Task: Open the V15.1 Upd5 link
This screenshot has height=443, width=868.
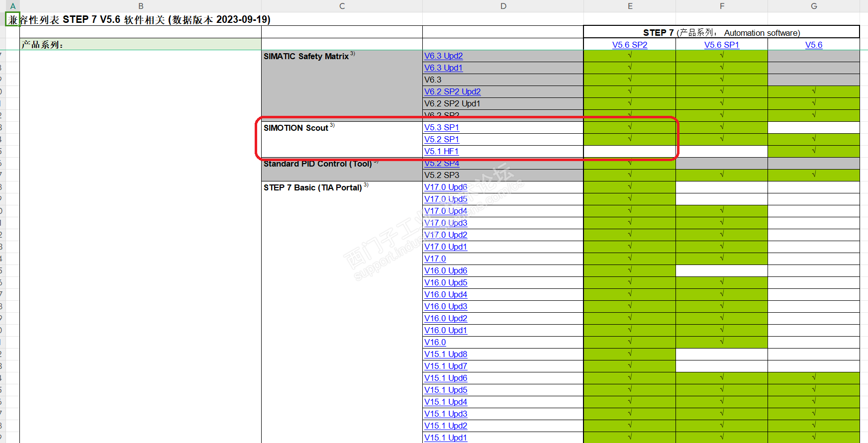Action: click(x=446, y=390)
